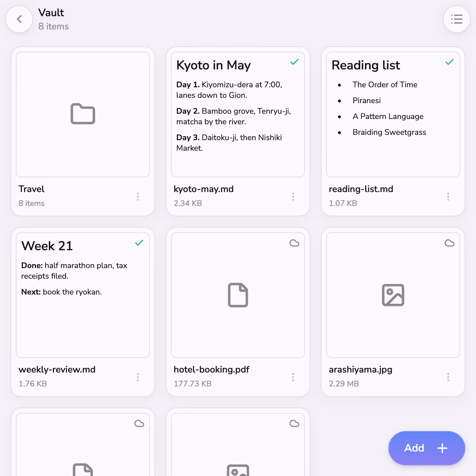Click image icon in arashiyama.jpg preview
Viewport: 476px width, 476px height.
[393, 295]
